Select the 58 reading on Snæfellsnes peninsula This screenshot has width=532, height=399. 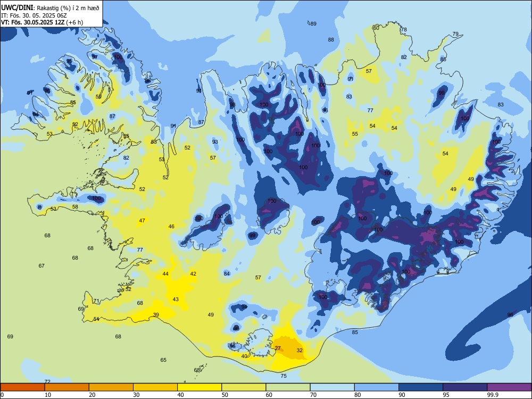tap(75, 206)
